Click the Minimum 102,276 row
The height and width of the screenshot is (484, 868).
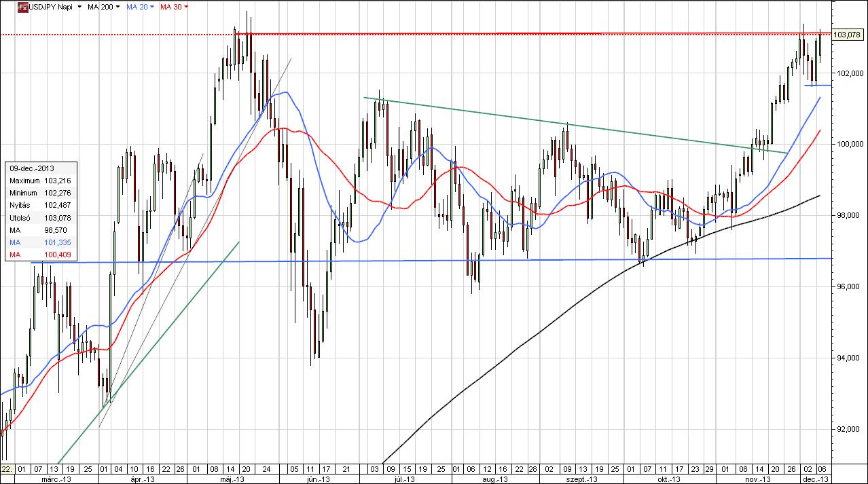(x=40, y=193)
